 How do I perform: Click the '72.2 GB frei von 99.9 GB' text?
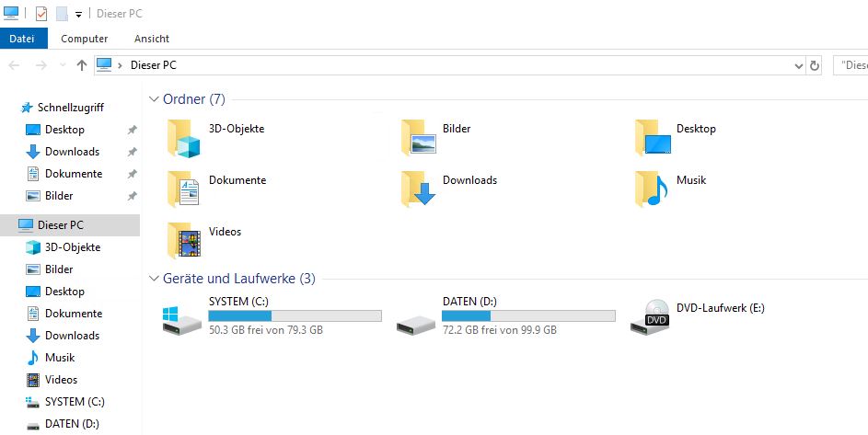pos(499,330)
